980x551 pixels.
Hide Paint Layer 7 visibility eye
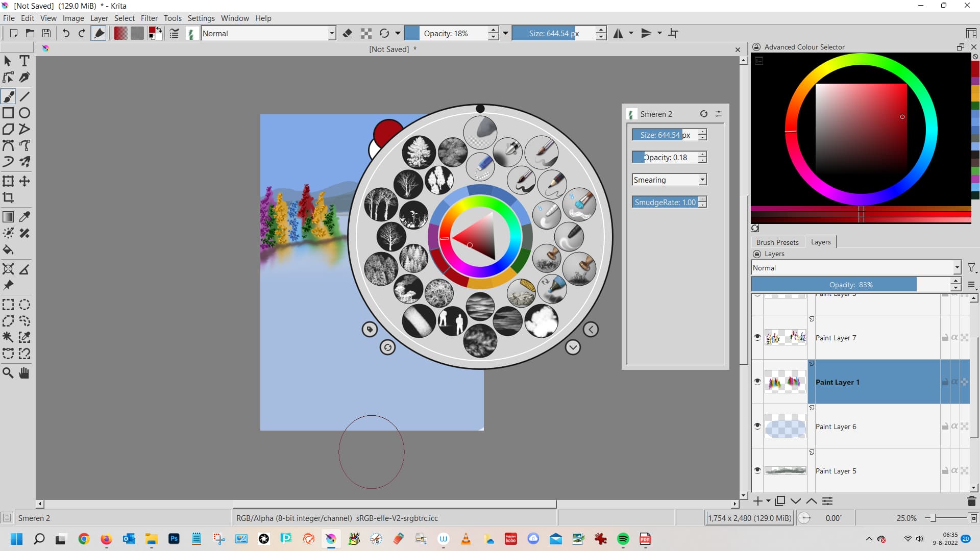(x=757, y=337)
